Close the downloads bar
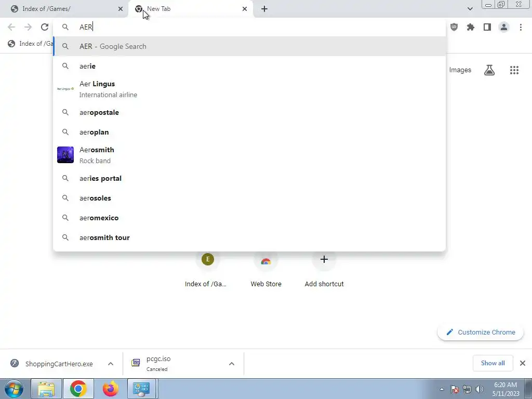The width and height of the screenshot is (532, 399). click(523, 363)
